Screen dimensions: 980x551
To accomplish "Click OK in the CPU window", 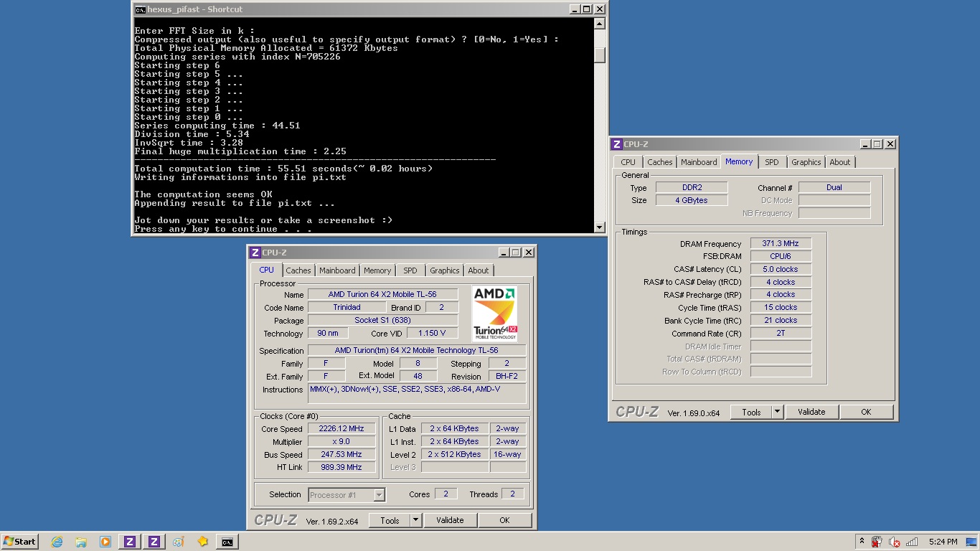I will 504,520.
